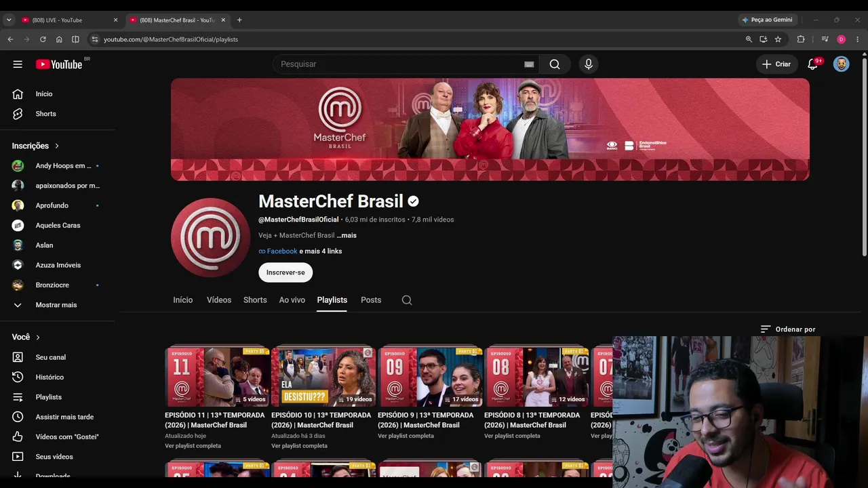Image resolution: width=868 pixels, height=488 pixels.
Task: Open the Chrome three-dot menu
Action: tap(858, 39)
